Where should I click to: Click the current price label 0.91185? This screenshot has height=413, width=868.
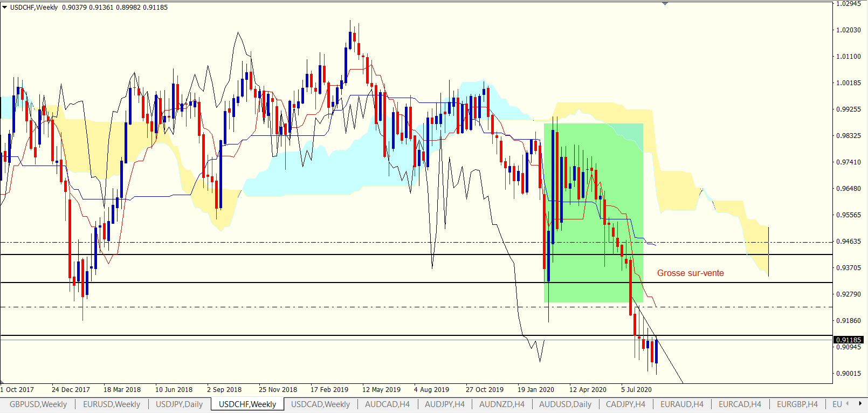849,340
